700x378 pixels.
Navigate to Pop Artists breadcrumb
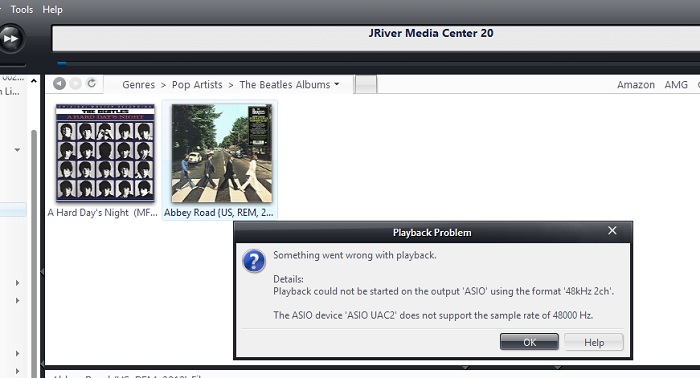coord(197,84)
